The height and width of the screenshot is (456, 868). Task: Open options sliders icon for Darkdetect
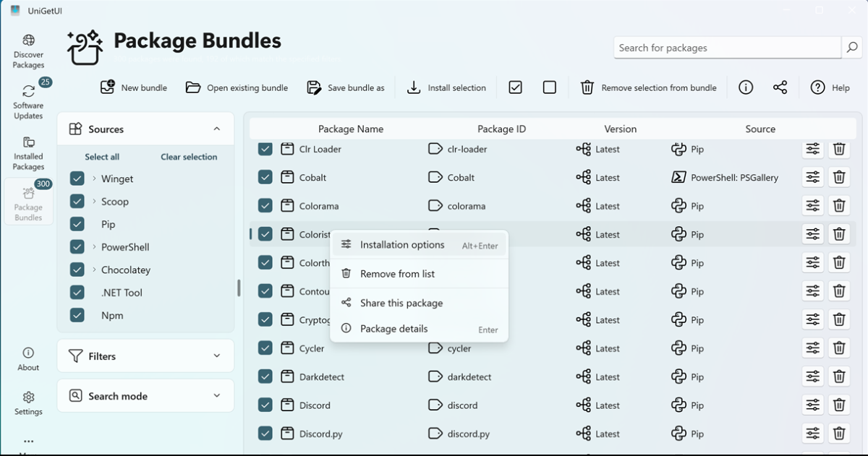tap(813, 377)
